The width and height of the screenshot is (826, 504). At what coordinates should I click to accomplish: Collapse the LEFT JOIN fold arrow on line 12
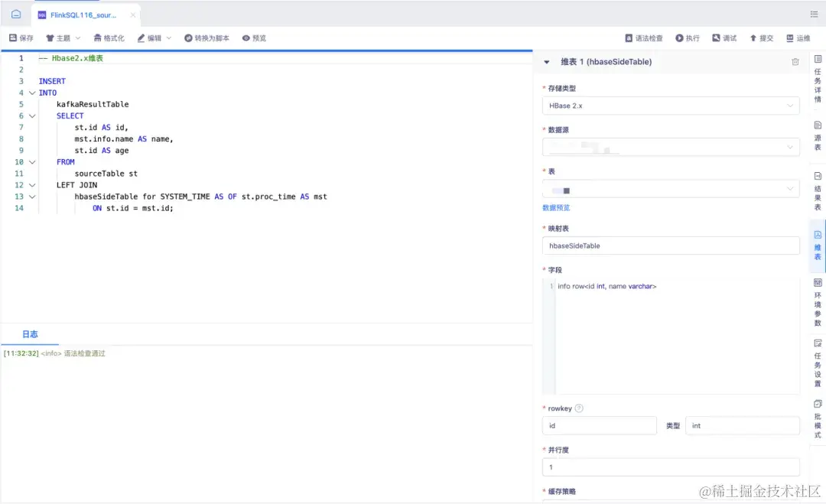click(x=32, y=185)
